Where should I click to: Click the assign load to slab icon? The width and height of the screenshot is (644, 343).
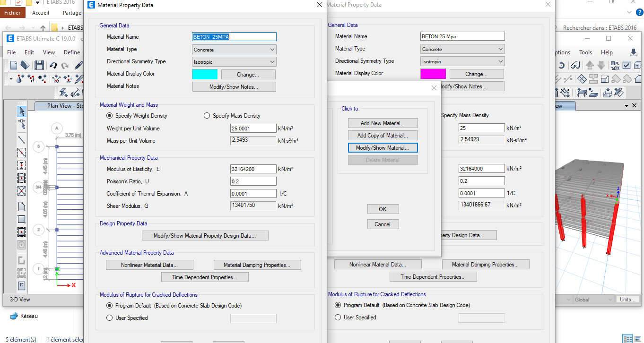(608, 93)
